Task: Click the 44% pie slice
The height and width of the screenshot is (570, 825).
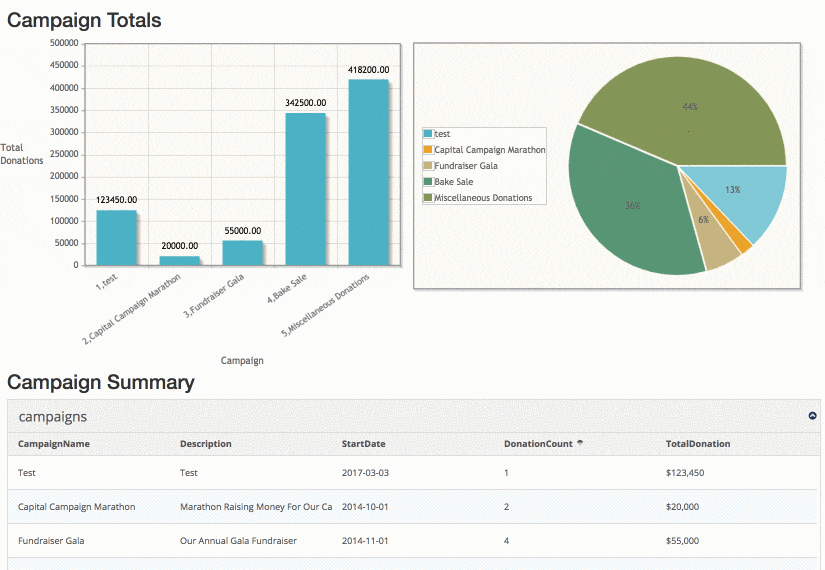Action: (x=690, y=106)
